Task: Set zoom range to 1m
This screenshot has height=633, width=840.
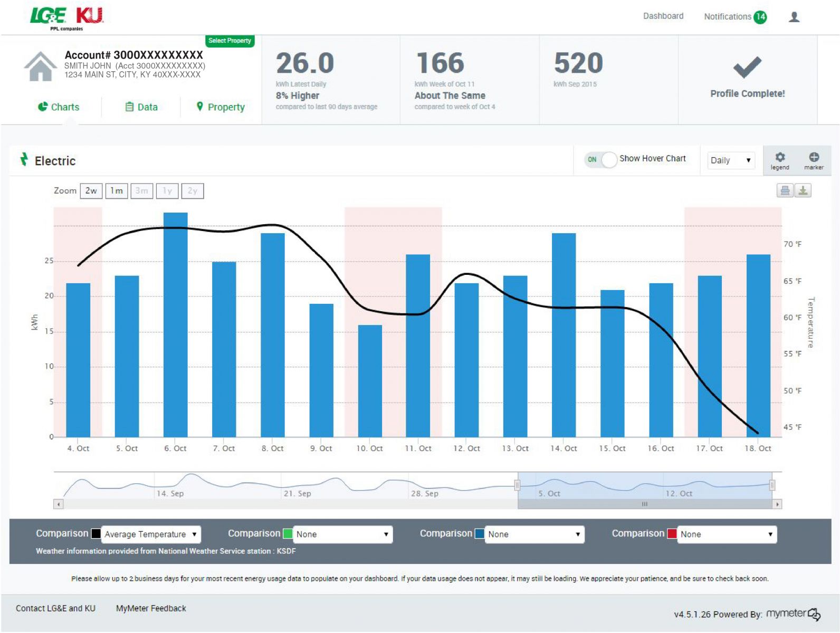Action: (x=117, y=191)
